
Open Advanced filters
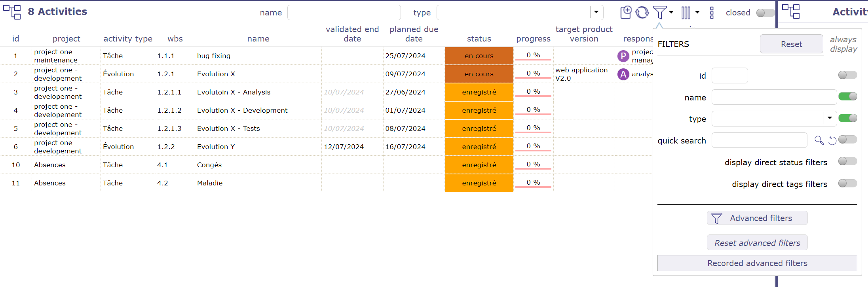coord(757,218)
